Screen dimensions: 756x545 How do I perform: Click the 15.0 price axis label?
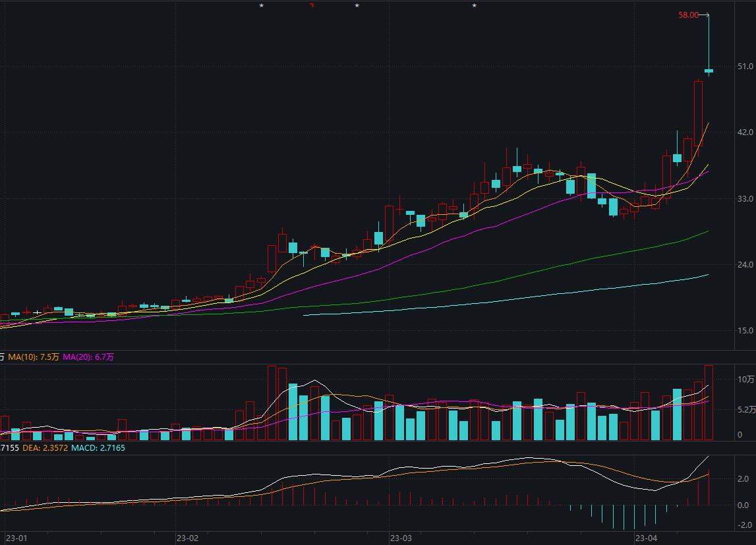[x=745, y=331]
